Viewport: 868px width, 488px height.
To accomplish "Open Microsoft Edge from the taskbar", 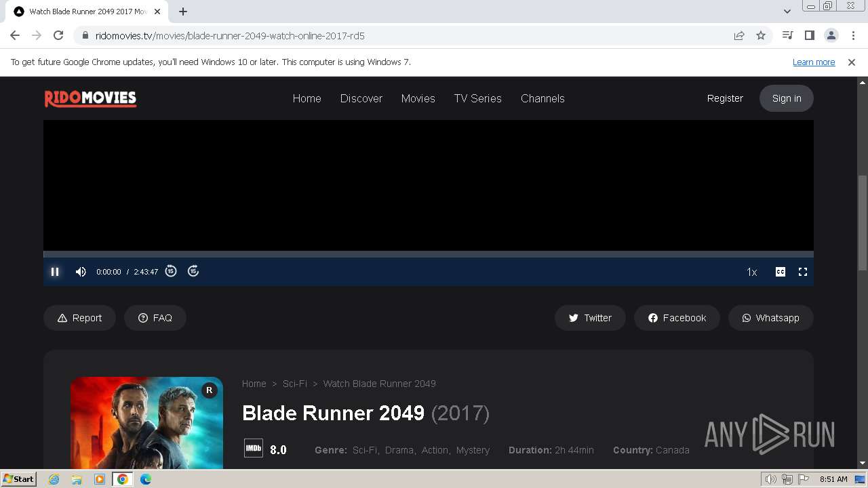I will [146, 479].
